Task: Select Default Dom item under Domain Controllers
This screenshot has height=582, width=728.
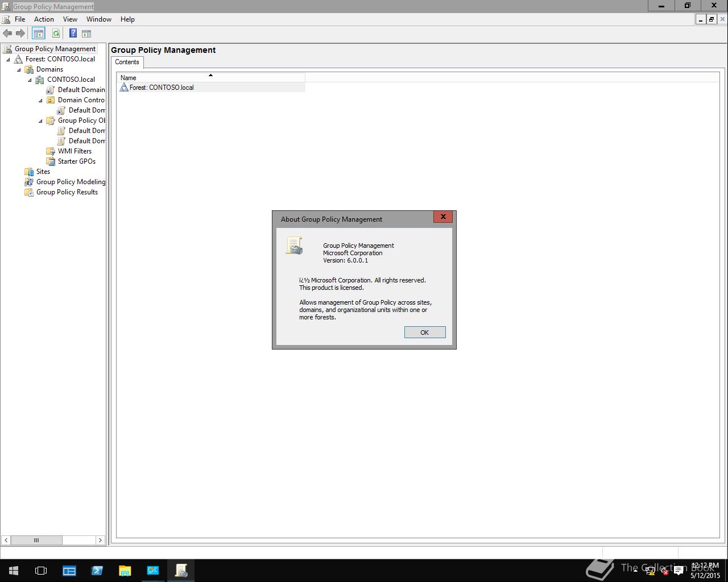Action: point(87,110)
